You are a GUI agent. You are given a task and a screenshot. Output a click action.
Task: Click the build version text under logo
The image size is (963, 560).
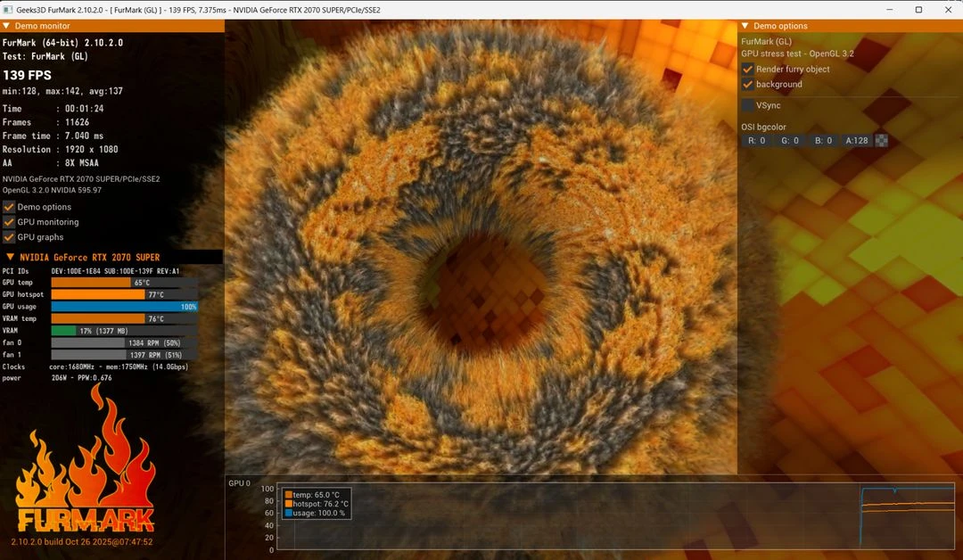click(x=82, y=542)
